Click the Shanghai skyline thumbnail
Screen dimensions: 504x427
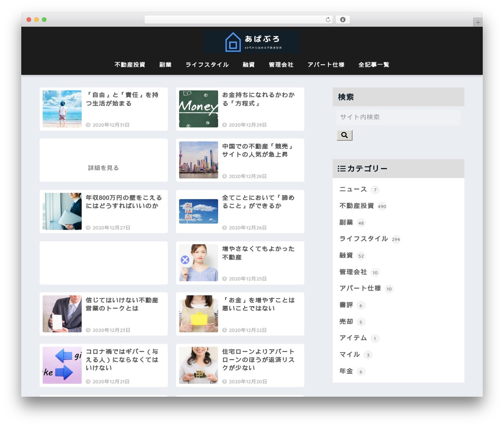[x=198, y=160]
